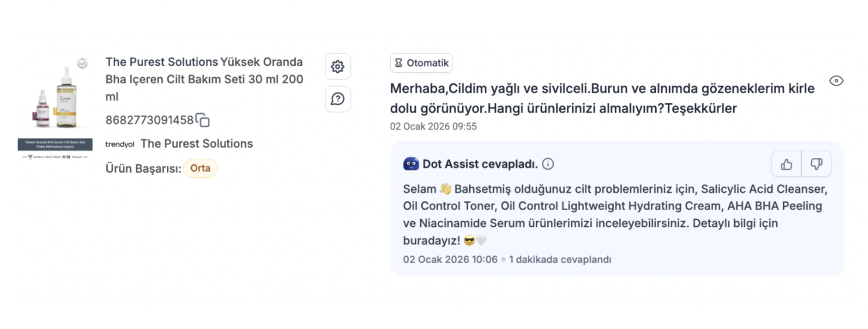Open the Bha Cilt Bakım Seti product title
The width and height of the screenshot is (868, 329).
204,79
